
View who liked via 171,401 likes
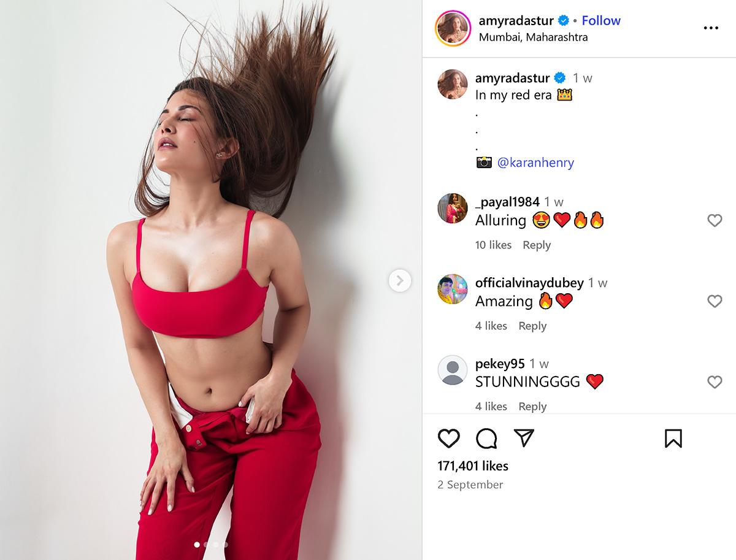[x=473, y=466]
